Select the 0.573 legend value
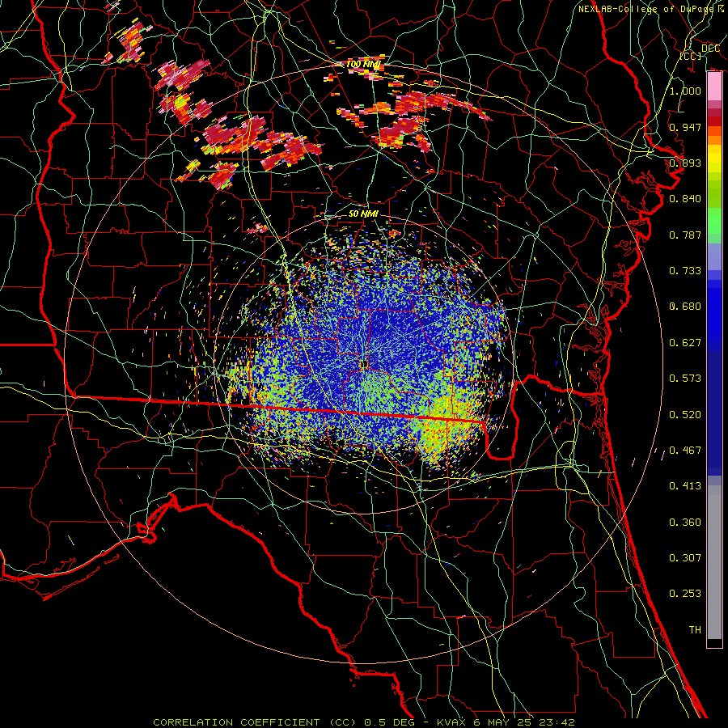This screenshot has height=728, width=728. tap(685, 379)
